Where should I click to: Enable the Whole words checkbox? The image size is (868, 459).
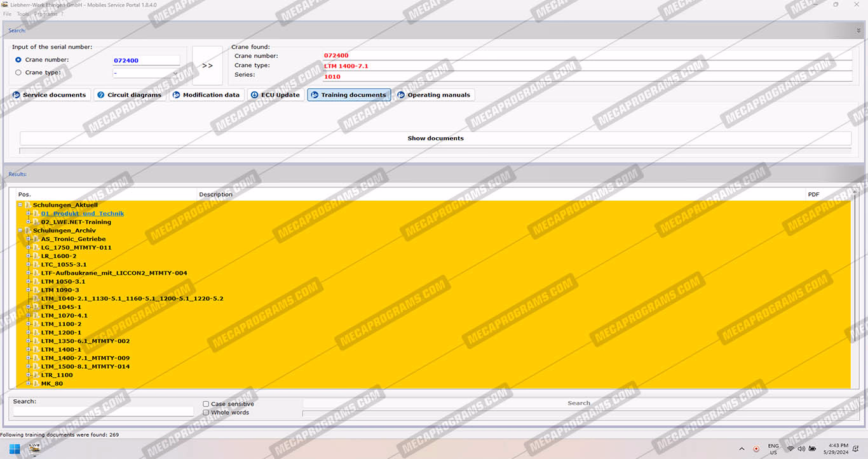click(206, 413)
